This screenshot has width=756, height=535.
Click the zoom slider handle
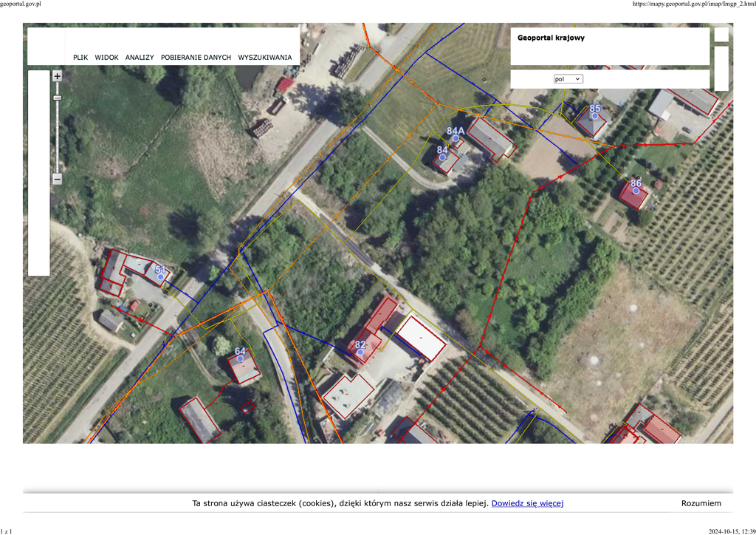[x=57, y=98]
